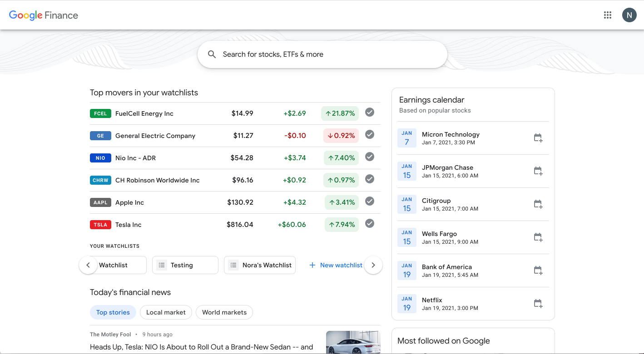Image resolution: width=644 pixels, height=354 pixels.
Task: Add Citigroup earnings to calendar
Action: click(x=538, y=204)
